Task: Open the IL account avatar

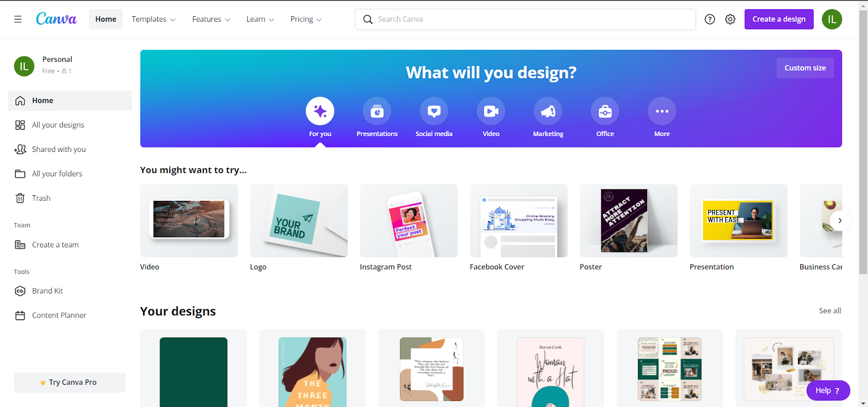Action: (x=832, y=19)
